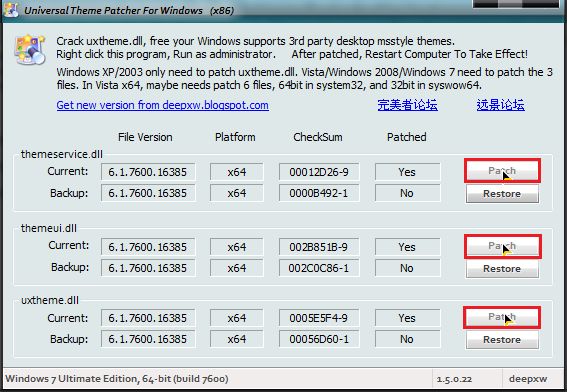This screenshot has width=567, height=392.
Task: Click themeservice.dll current patched Yes field
Action: click(x=408, y=172)
